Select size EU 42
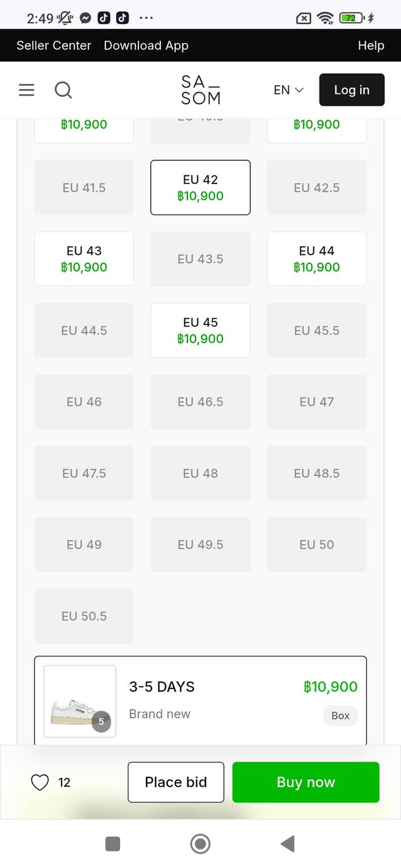Viewport: 401px width, 868px height. pyautogui.click(x=200, y=187)
